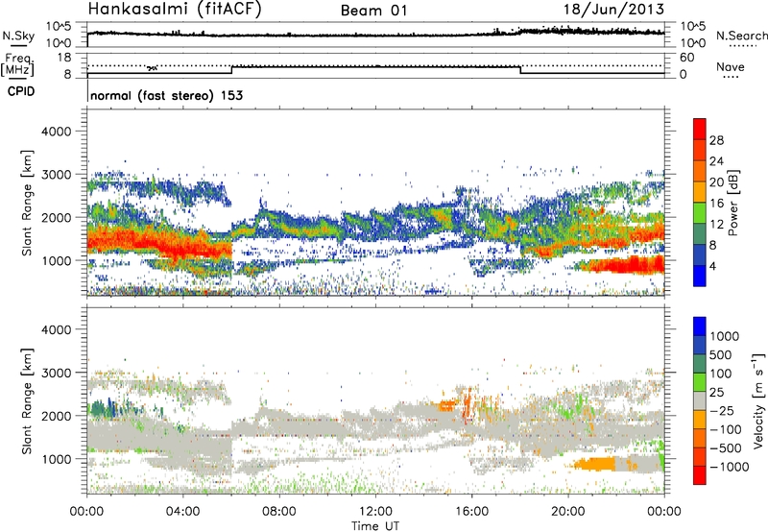Click the '18' frequency axis tick label
This screenshot has width=768, height=532.
[x=64, y=58]
